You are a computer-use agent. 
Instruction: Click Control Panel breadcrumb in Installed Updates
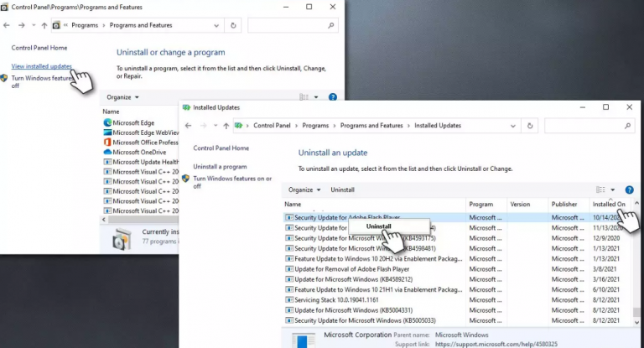(x=272, y=125)
